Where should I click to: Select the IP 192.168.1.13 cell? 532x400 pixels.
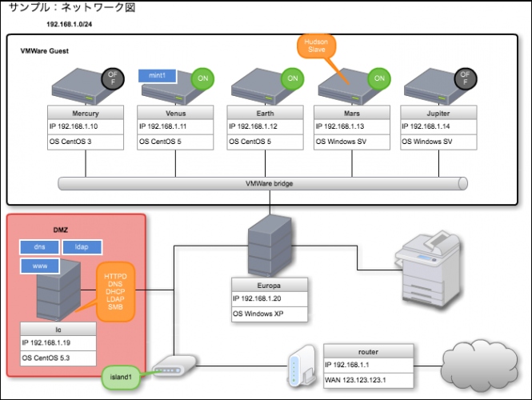pyautogui.click(x=352, y=127)
